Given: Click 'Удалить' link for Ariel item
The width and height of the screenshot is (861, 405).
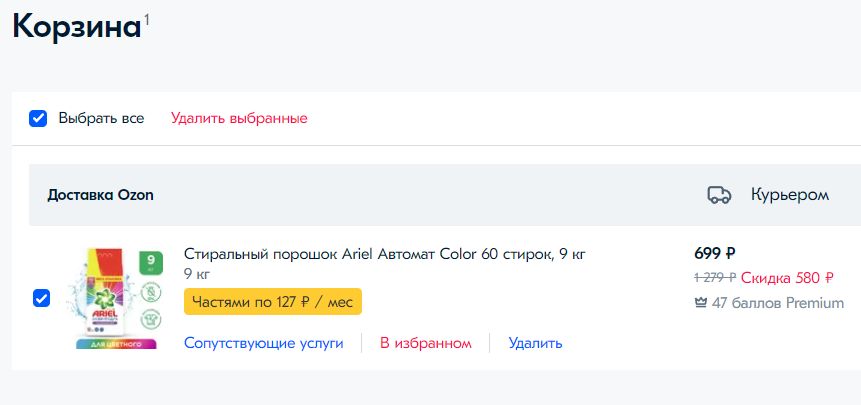Looking at the screenshot, I should [x=535, y=344].
